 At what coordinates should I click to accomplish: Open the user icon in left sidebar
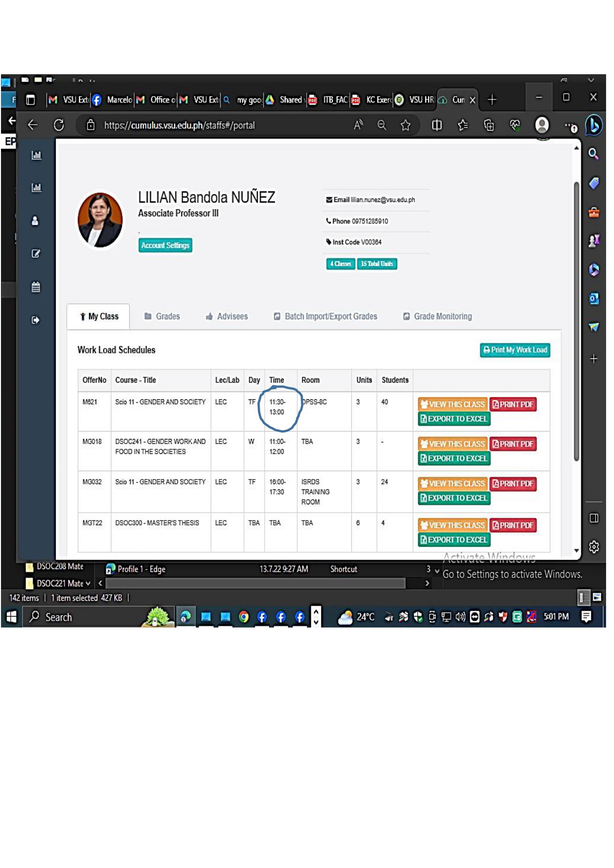pyautogui.click(x=35, y=221)
